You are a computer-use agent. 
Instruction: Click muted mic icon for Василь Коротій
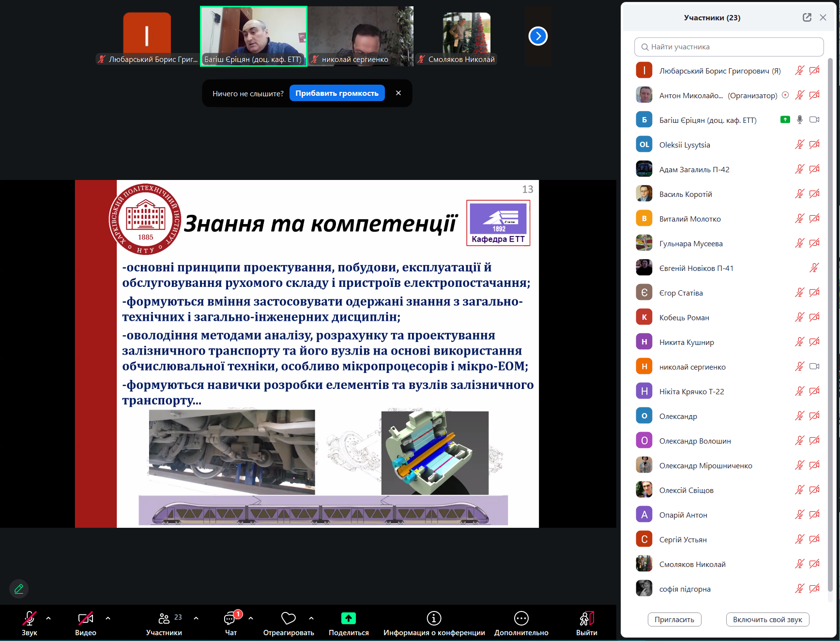(x=800, y=194)
